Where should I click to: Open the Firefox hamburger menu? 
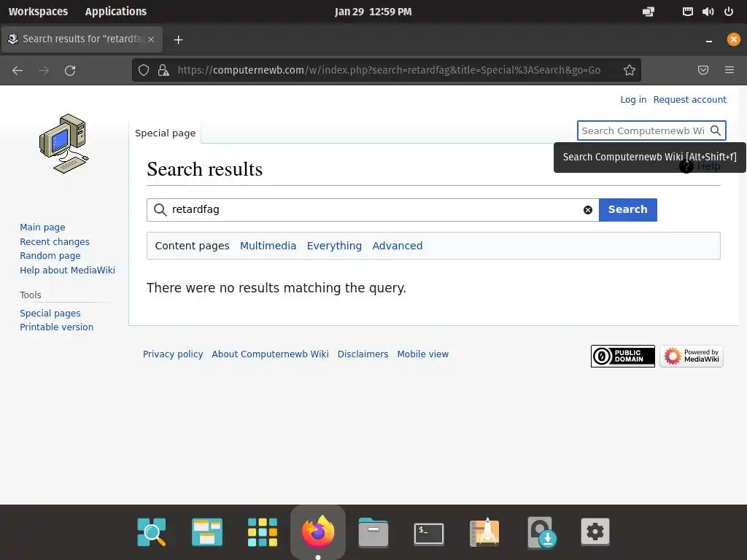pyautogui.click(x=729, y=71)
